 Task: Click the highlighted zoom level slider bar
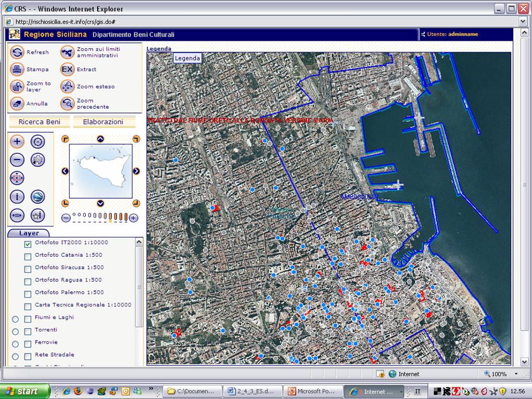(x=110, y=217)
